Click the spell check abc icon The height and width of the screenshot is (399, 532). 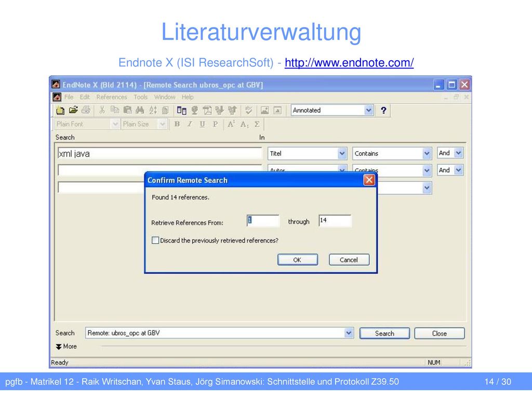tap(249, 110)
